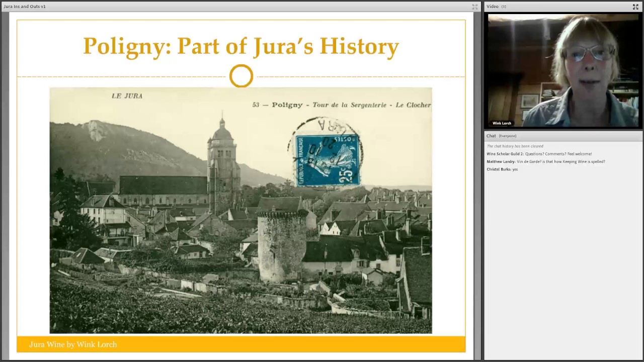644x362 pixels.
Task: Click the Jura Ins and Outs v1 title
Action: pyautogui.click(x=25, y=7)
